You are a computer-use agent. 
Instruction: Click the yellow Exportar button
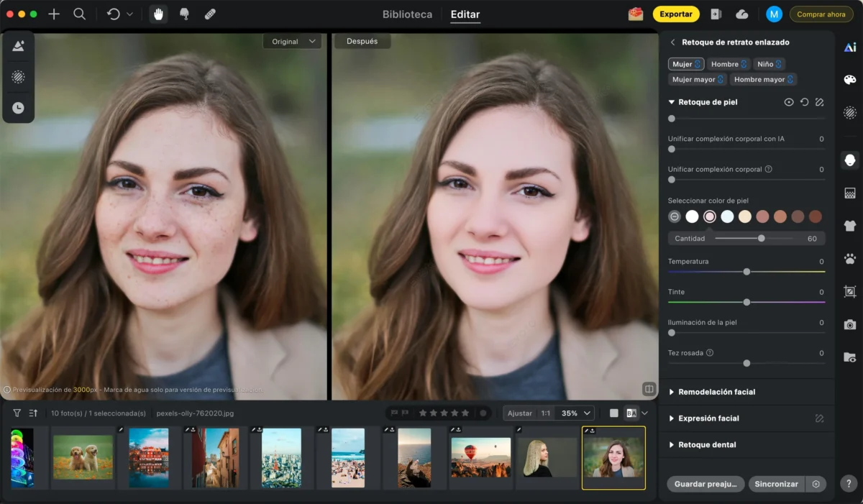[x=676, y=14]
